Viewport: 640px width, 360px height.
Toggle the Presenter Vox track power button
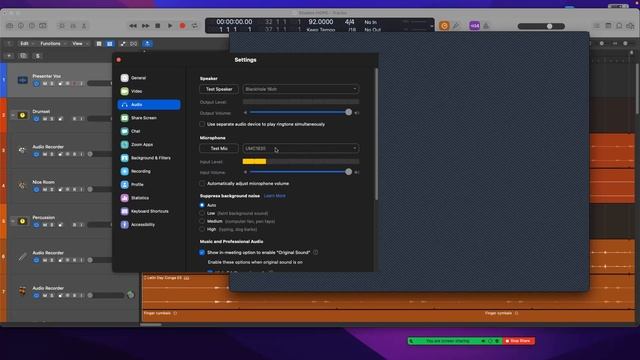[36, 84]
